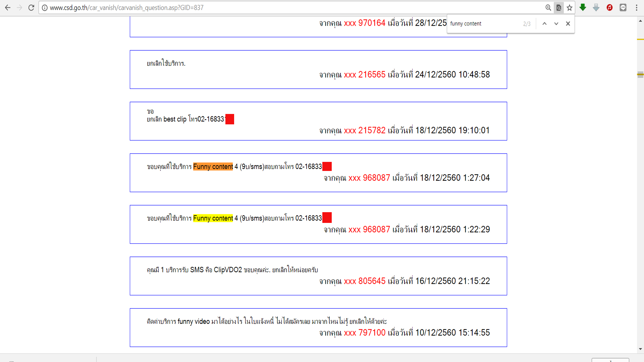The height and width of the screenshot is (362, 644).
Task: Open the green download arrow extension
Action: coord(583,8)
